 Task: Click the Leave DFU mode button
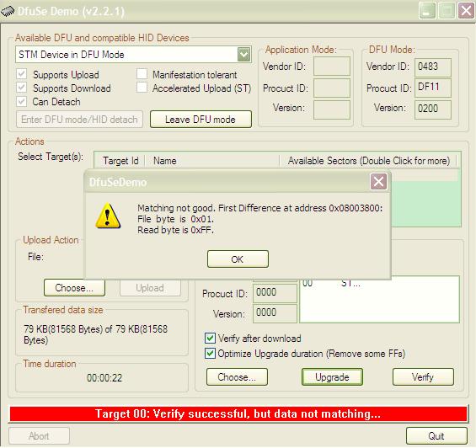pos(201,120)
